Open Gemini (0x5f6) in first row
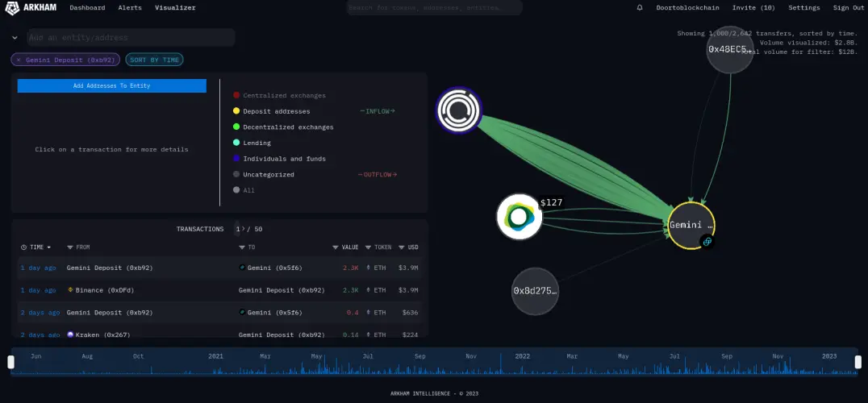Screen dimensions: 868x403 coord(274,268)
